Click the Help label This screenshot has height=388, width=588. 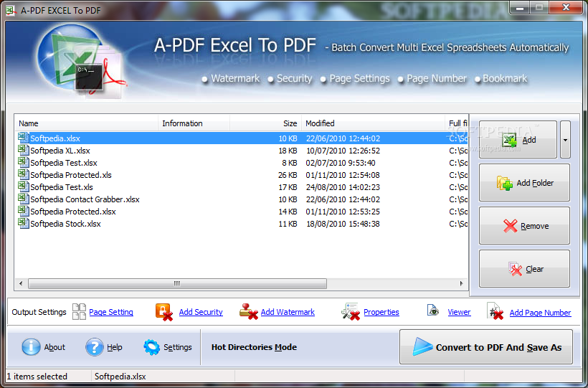click(x=115, y=347)
